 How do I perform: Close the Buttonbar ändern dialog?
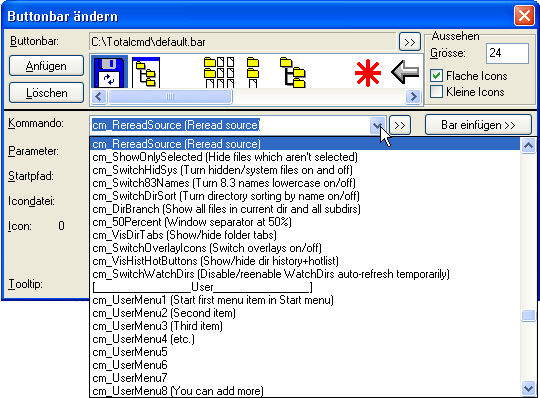pyautogui.click(x=524, y=16)
